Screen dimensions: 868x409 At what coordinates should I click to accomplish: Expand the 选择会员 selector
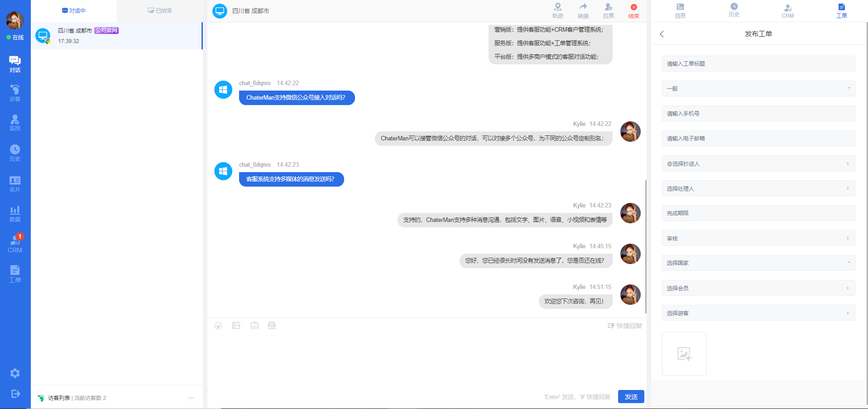(x=758, y=288)
